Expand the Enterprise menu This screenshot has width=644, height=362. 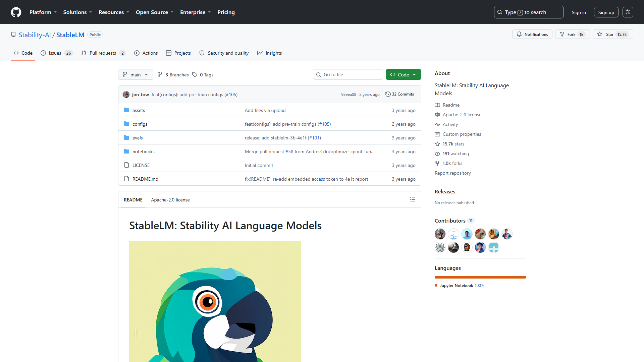click(x=195, y=12)
